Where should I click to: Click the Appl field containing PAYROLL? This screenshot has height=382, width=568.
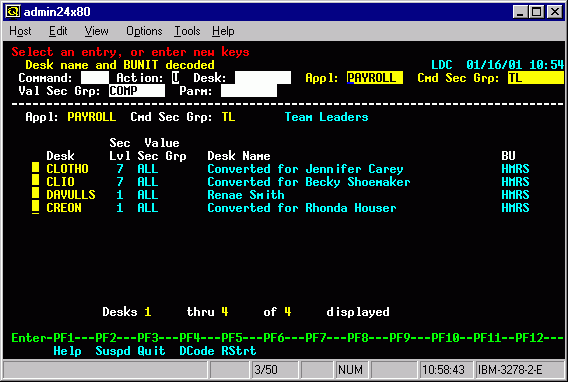click(375, 77)
